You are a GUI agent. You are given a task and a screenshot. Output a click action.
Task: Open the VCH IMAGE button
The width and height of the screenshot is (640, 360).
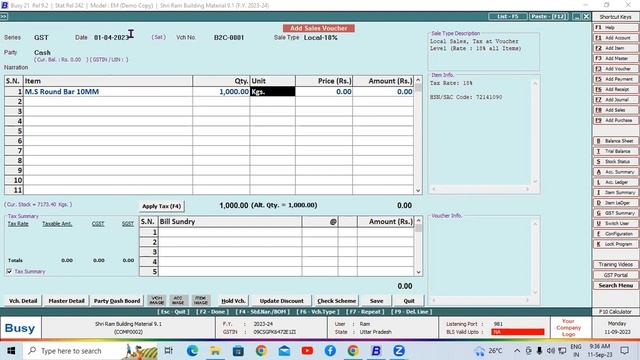click(157, 300)
